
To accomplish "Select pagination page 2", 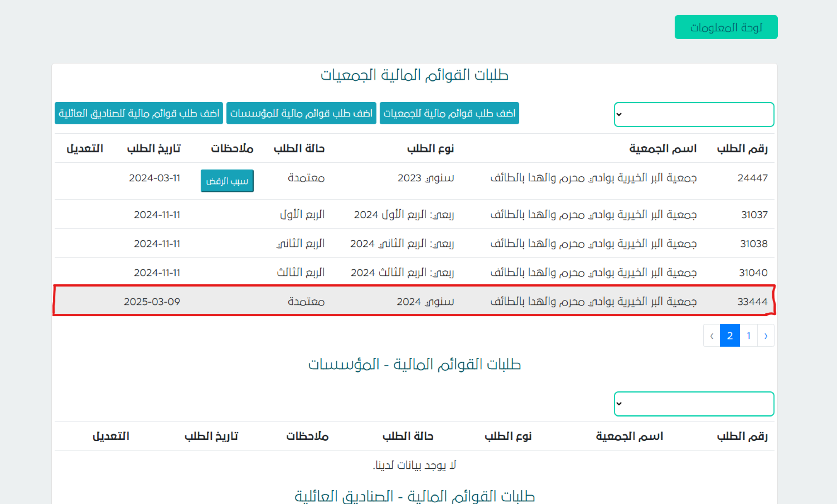I will click(729, 336).
